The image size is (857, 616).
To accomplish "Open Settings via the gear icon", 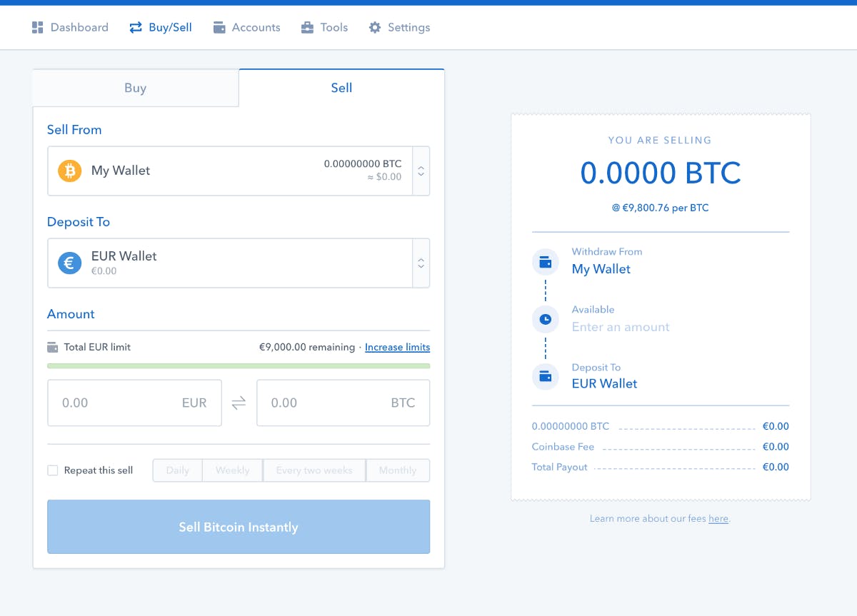I will (374, 27).
